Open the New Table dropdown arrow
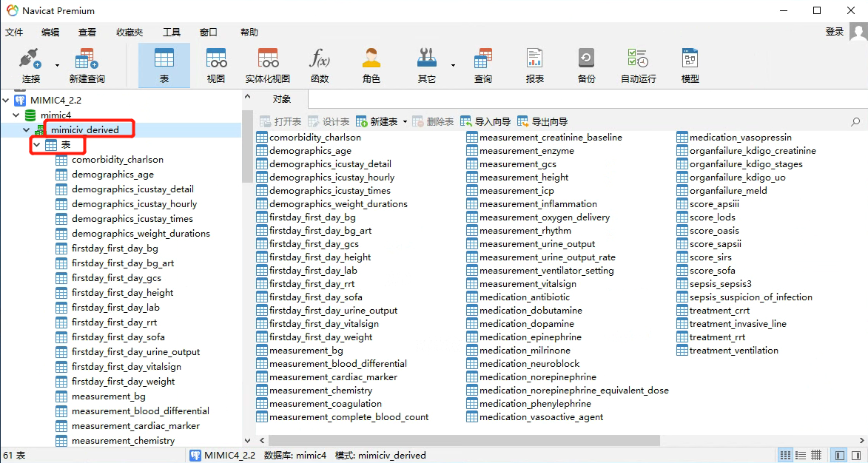Screen dimensions: 868x463 [405, 122]
